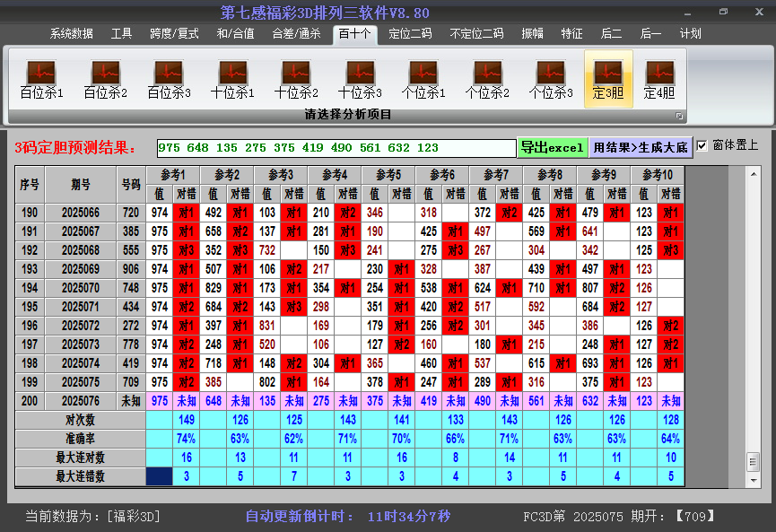Open the 计划 tab
Image resolution: width=776 pixels, height=532 pixels.
click(691, 34)
